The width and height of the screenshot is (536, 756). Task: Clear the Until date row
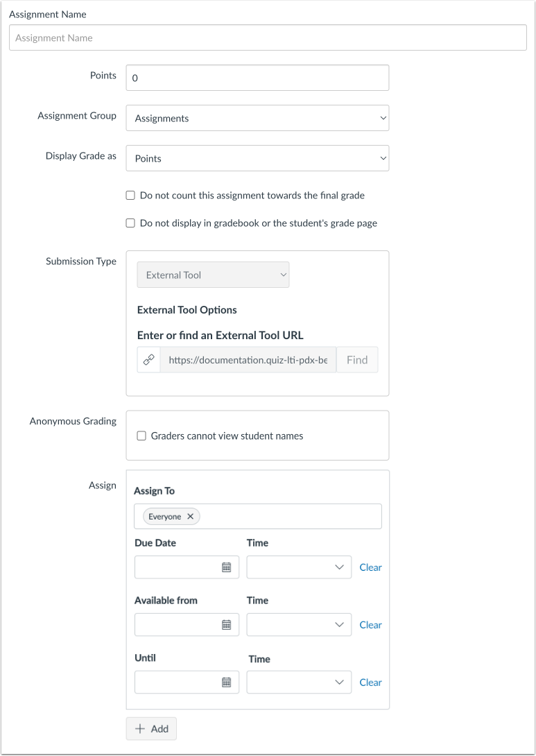coord(370,682)
